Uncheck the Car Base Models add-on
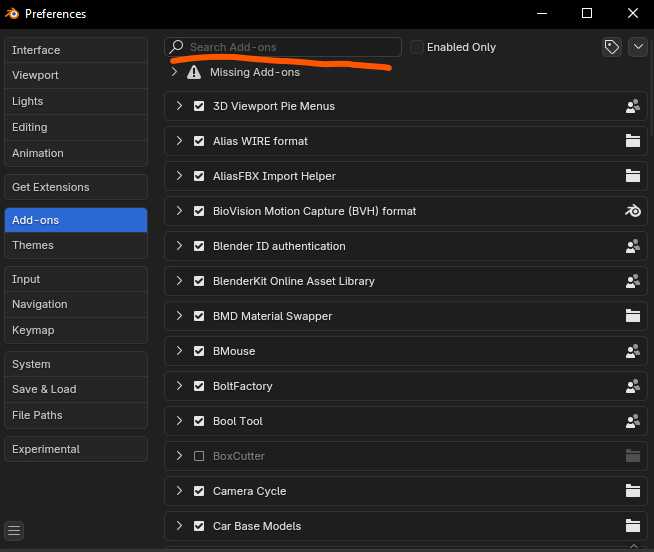 point(199,526)
